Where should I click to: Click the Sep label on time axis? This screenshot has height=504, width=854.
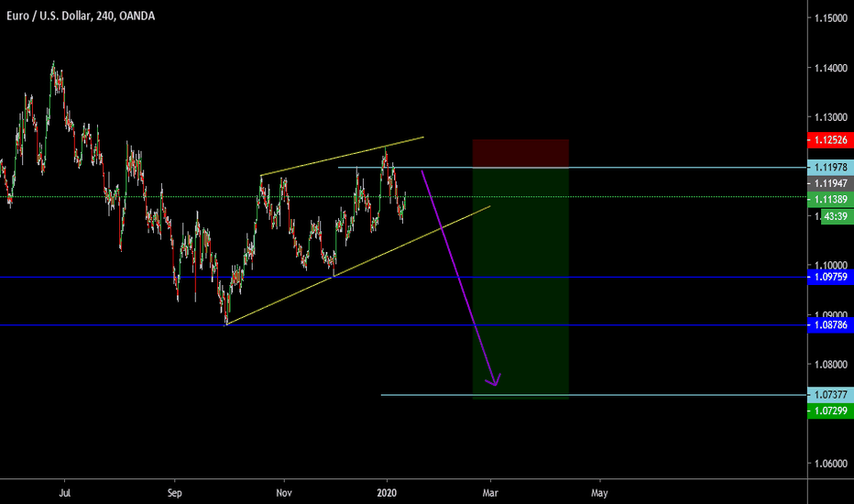pyautogui.click(x=173, y=491)
